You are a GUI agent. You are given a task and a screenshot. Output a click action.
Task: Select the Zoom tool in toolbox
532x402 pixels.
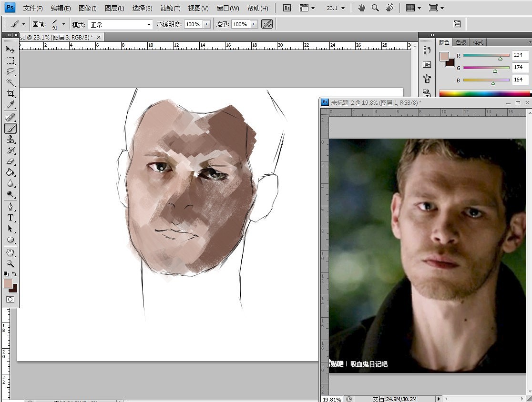(10, 263)
